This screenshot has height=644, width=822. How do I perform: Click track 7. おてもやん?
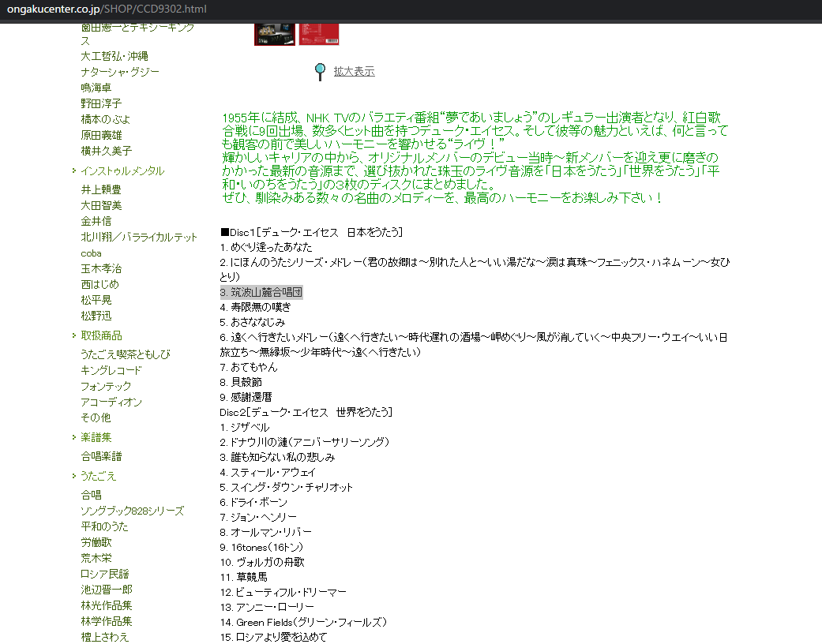click(x=249, y=367)
